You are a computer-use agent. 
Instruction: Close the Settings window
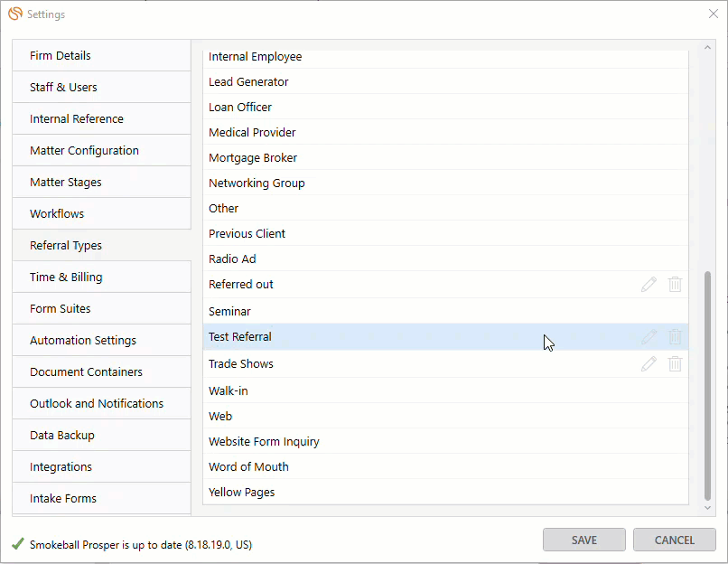coord(713,14)
